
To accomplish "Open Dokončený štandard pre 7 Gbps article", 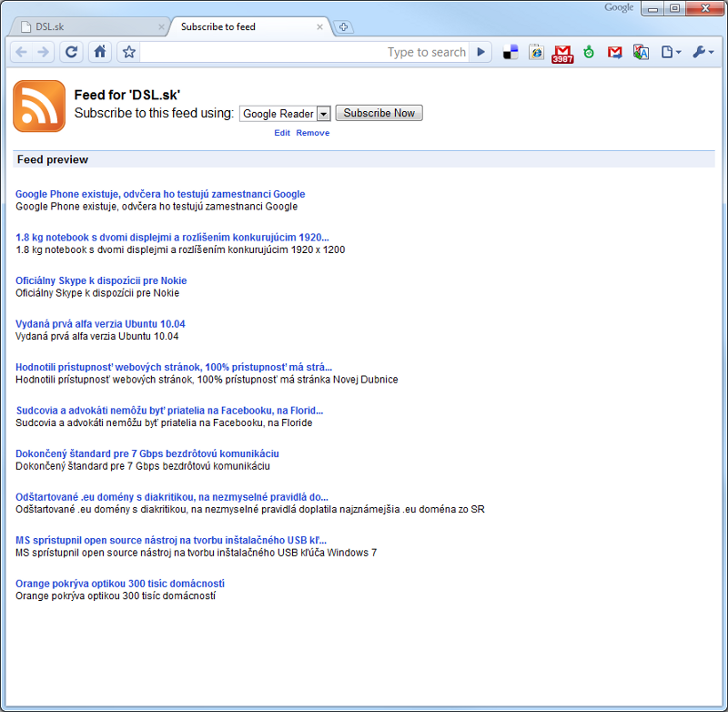I will point(147,453).
